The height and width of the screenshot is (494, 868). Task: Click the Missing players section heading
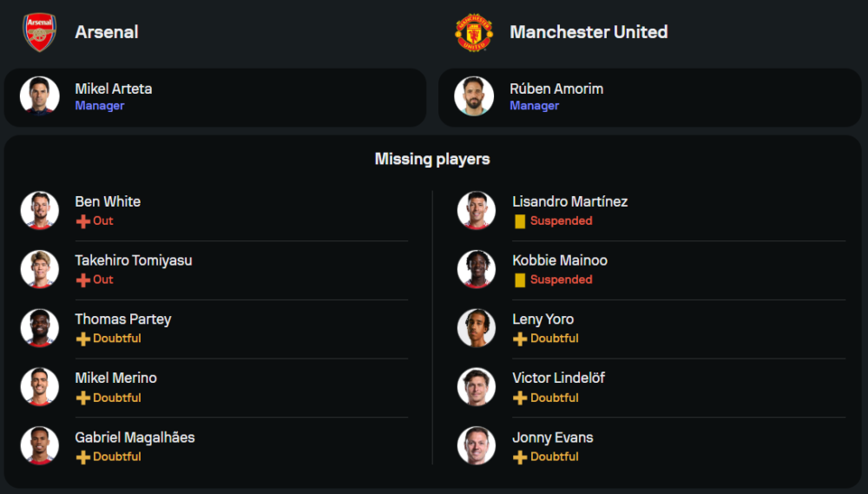click(432, 159)
